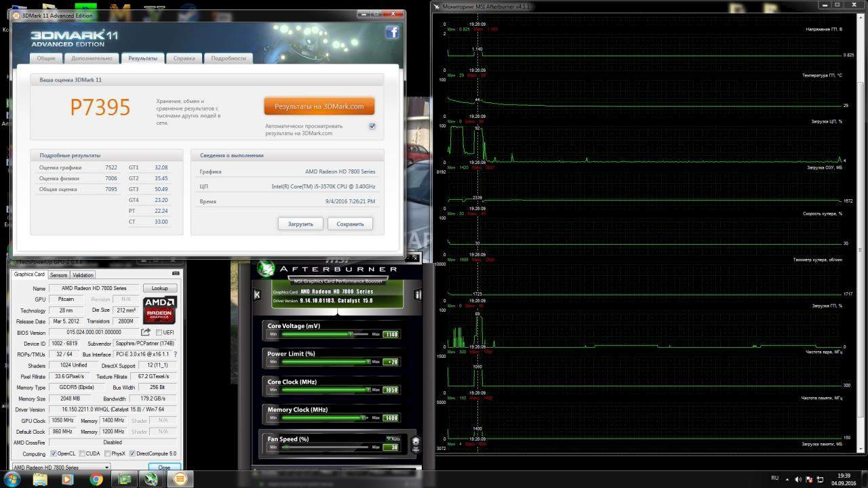Open the Справка tab
868x488 pixels.
(184, 58)
